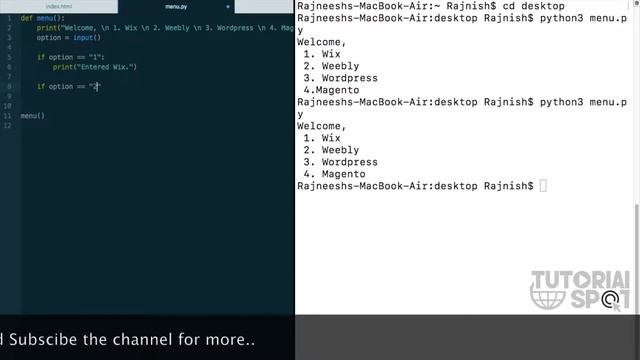Screen dimensions: 640x360
Task: Click 'if option == "1":' on line 5
Action: [71, 57]
